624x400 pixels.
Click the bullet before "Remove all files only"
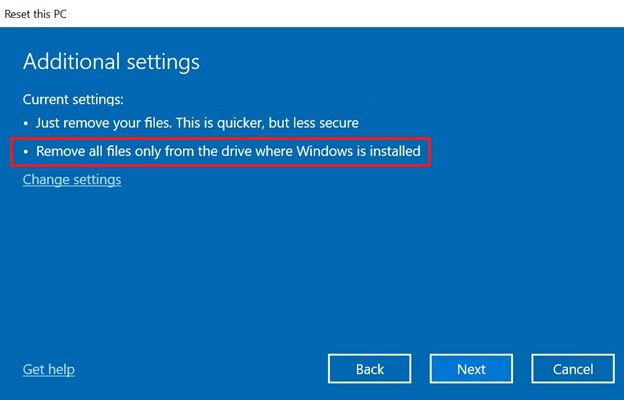pyautogui.click(x=26, y=152)
